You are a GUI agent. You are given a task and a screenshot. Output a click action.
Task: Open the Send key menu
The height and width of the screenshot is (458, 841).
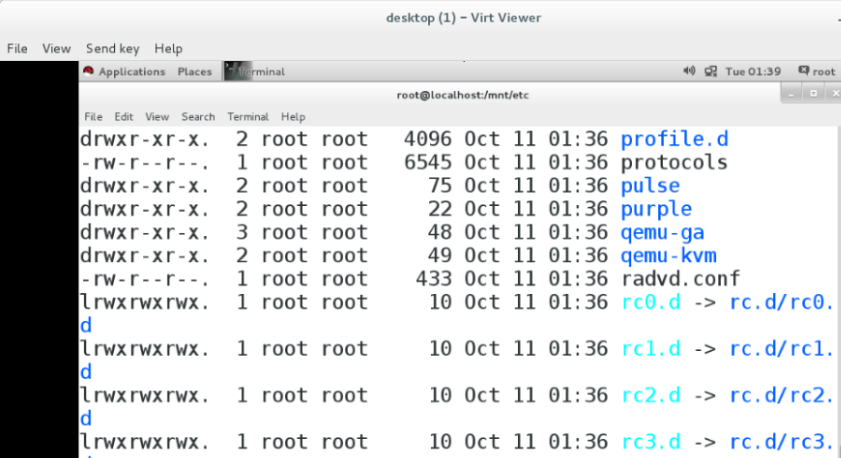[113, 49]
